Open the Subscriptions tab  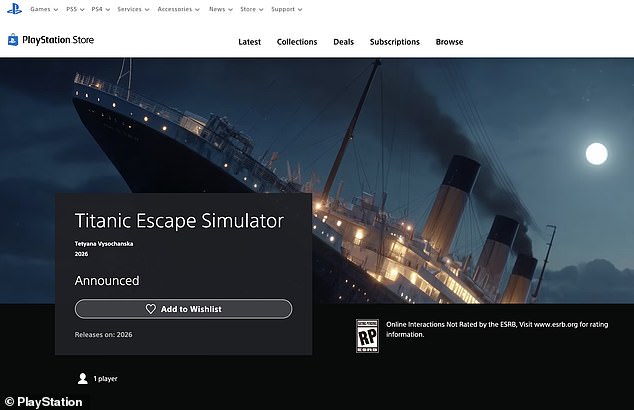tap(395, 42)
